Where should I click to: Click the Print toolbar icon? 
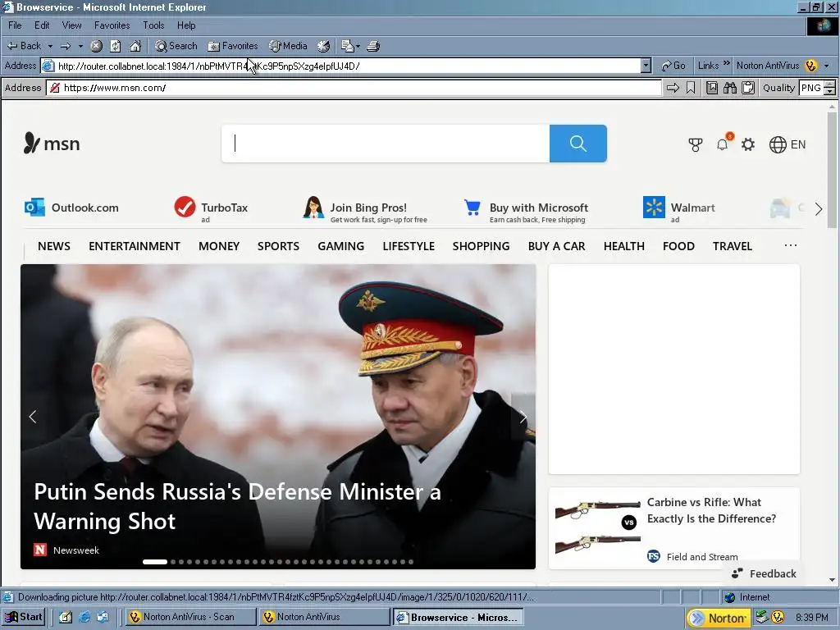373,46
